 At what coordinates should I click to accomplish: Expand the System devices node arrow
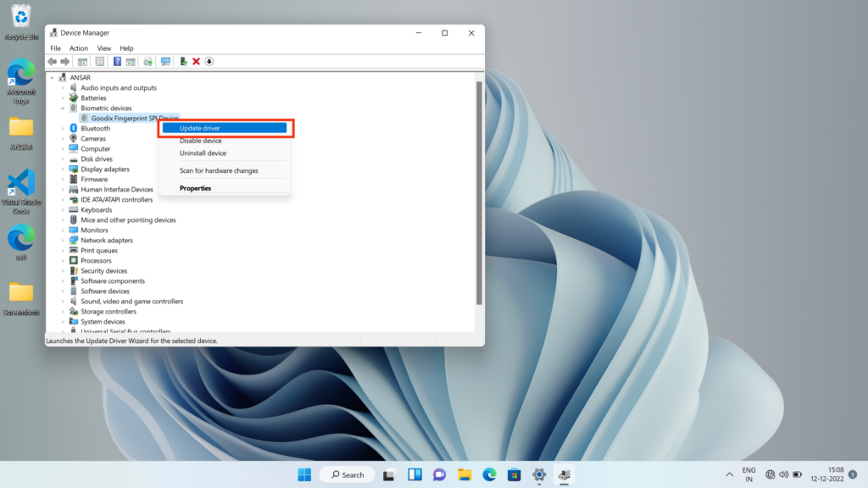point(63,321)
